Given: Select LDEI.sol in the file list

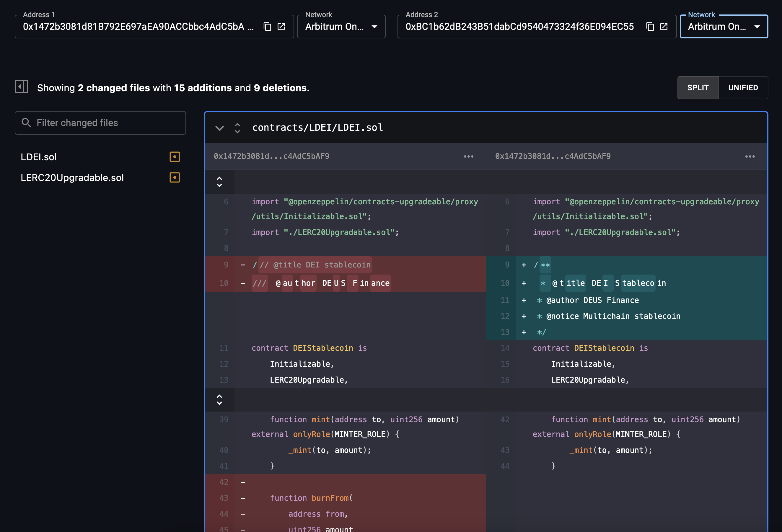Looking at the screenshot, I should [38, 157].
